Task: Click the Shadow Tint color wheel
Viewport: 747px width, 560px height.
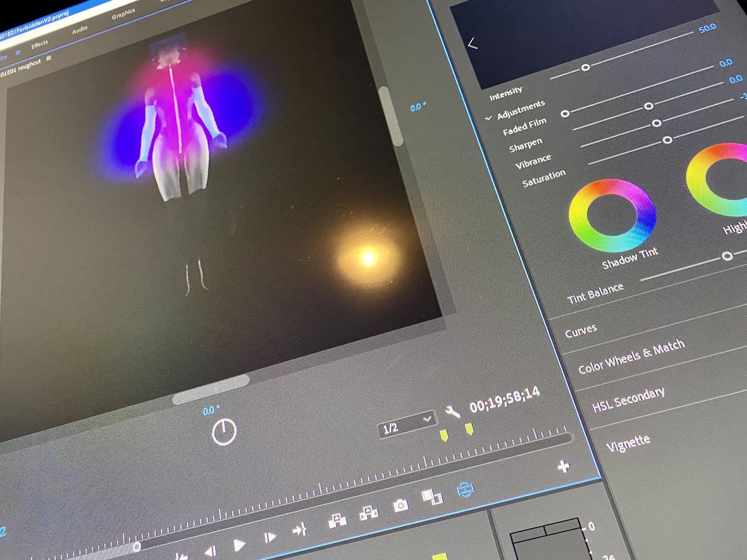Action: tap(612, 216)
